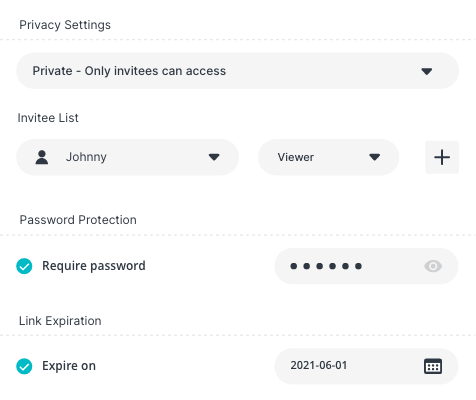Focus the masked password input field
The width and height of the screenshot is (476, 400).
tap(366, 266)
